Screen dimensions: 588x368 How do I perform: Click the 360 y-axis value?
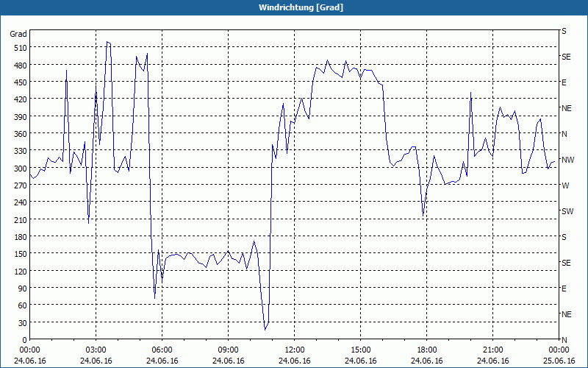click(21, 134)
